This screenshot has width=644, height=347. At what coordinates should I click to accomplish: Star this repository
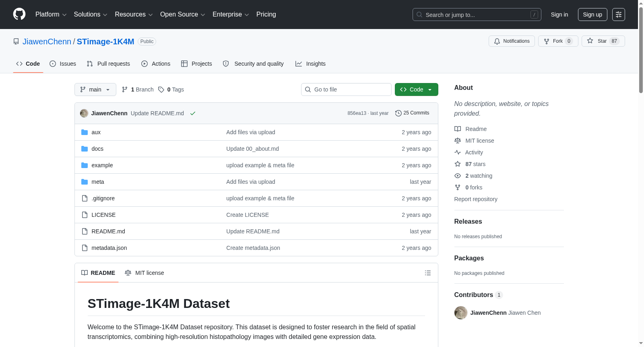click(x=603, y=41)
